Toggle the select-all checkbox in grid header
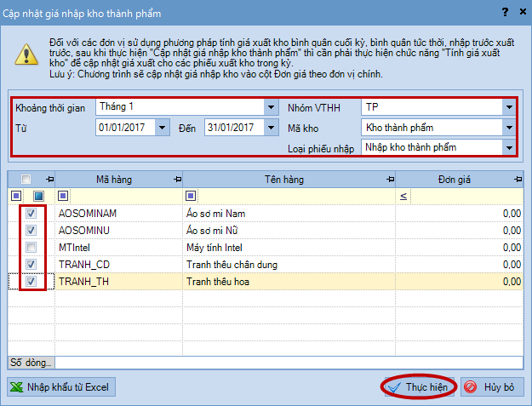Image resolution: width=532 pixels, height=406 pixels. click(x=26, y=180)
